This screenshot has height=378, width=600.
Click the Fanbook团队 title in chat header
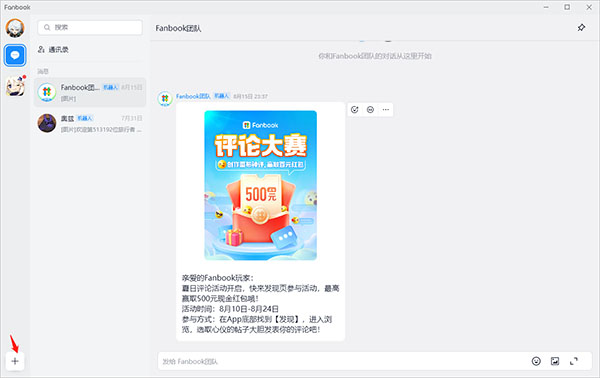pyautogui.click(x=178, y=28)
